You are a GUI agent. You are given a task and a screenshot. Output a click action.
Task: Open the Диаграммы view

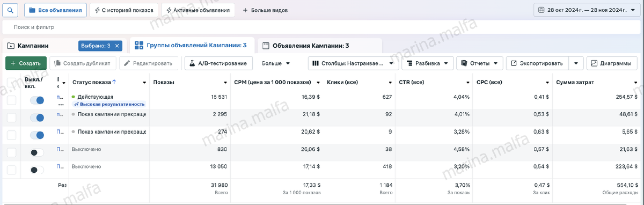click(611, 63)
